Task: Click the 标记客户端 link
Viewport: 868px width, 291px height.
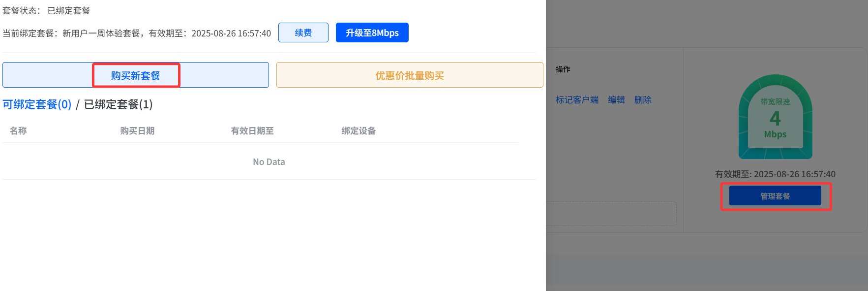Action: (577, 100)
